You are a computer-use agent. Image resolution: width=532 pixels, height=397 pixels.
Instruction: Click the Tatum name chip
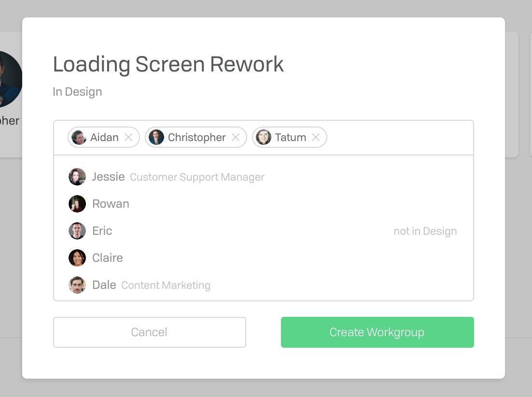tap(289, 138)
